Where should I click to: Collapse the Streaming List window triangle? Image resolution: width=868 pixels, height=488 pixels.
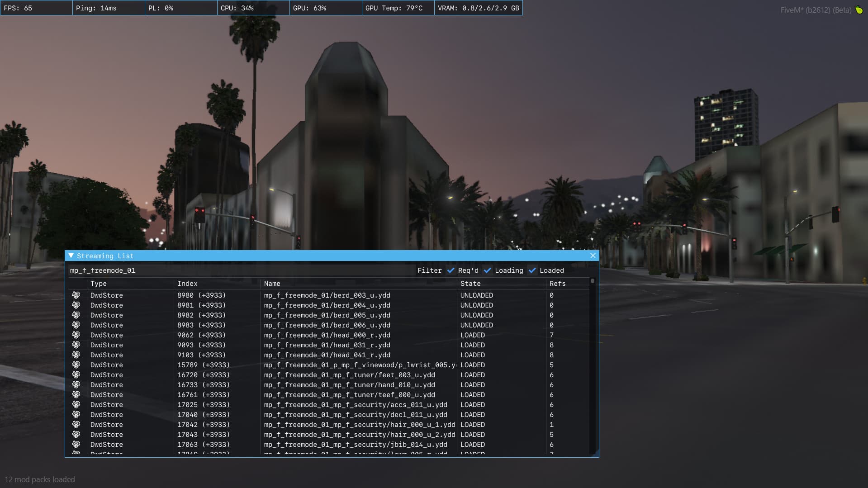click(71, 256)
